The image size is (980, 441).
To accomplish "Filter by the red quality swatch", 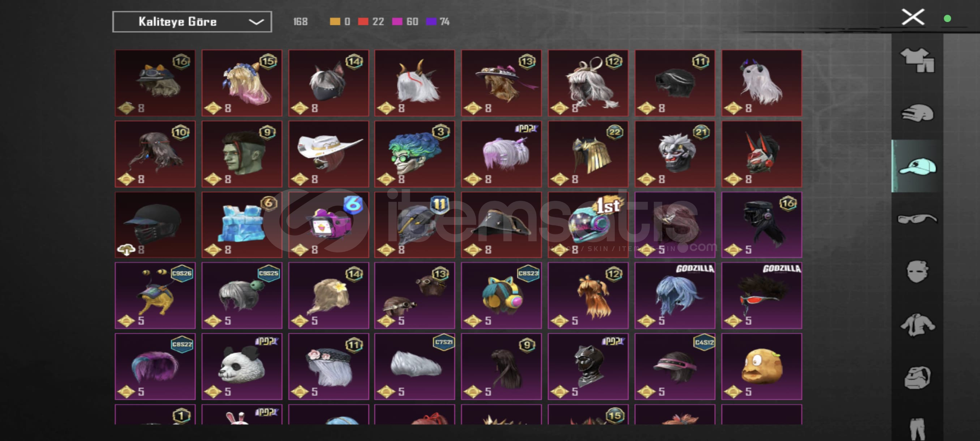I will 363,22.
